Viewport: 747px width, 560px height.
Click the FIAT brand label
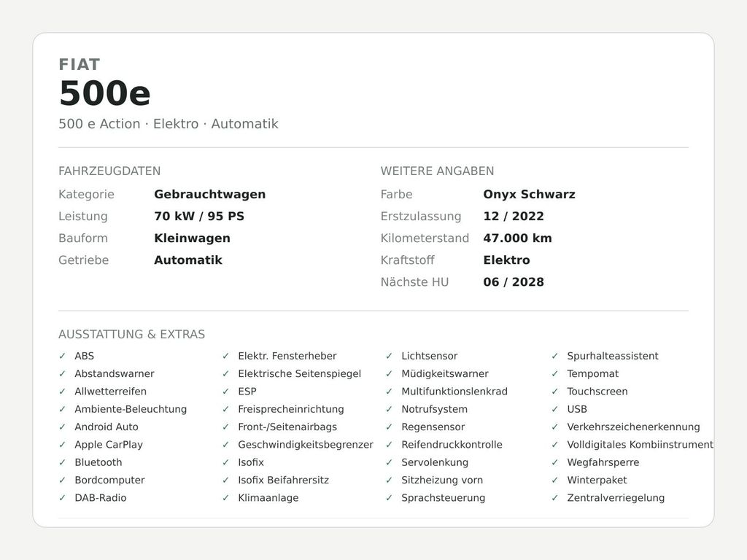80,64
